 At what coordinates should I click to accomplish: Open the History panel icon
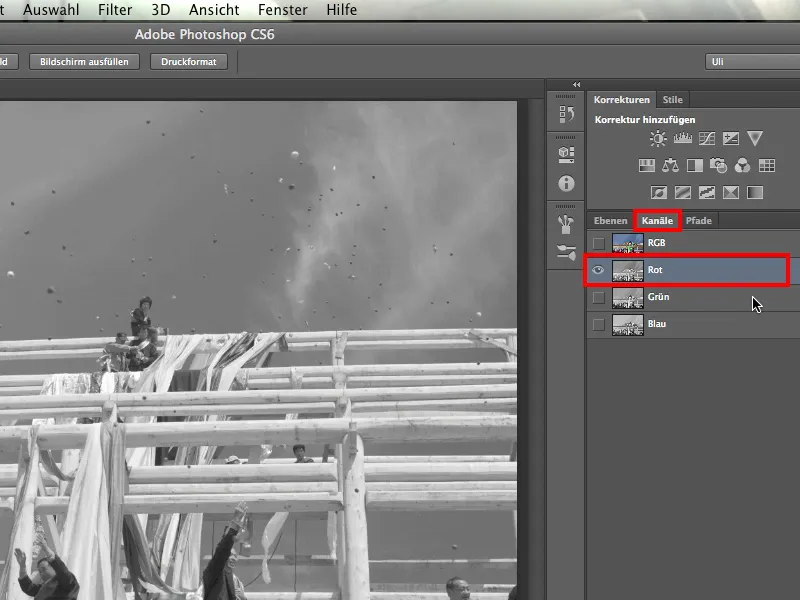(x=566, y=114)
